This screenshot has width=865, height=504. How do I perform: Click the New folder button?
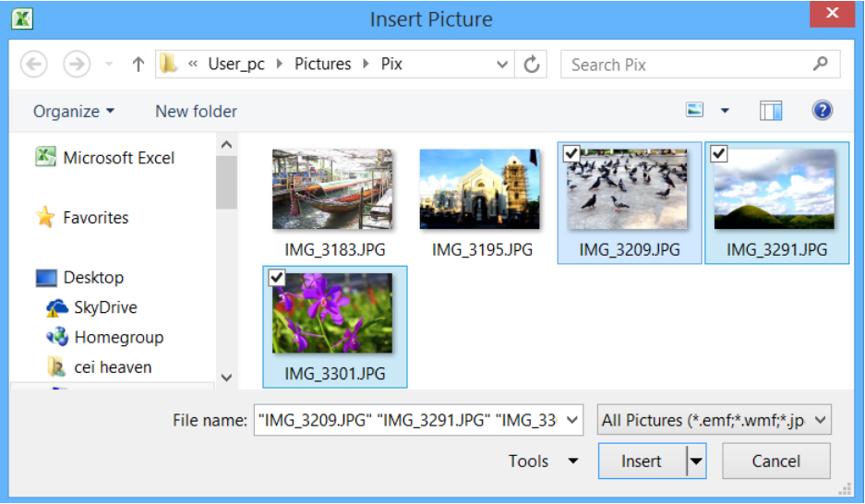[x=196, y=112]
